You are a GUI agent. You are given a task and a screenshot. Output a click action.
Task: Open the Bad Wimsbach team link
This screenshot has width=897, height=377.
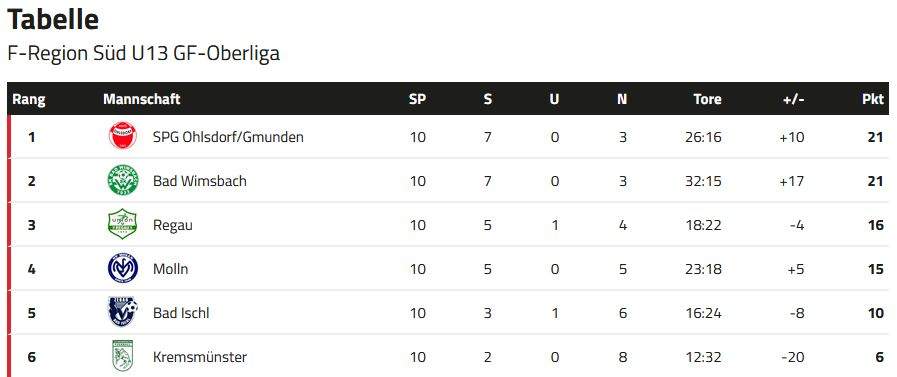(x=200, y=181)
